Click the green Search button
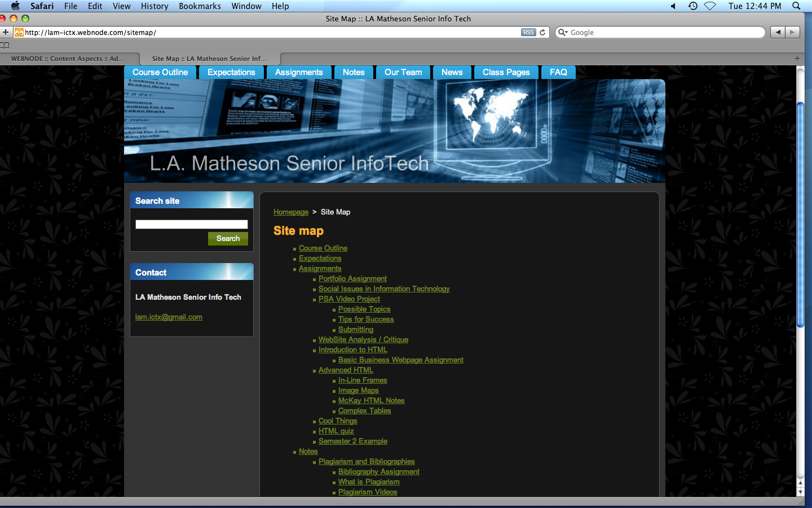812x508 pixels. pyautogui.click(x=228, y=239)
